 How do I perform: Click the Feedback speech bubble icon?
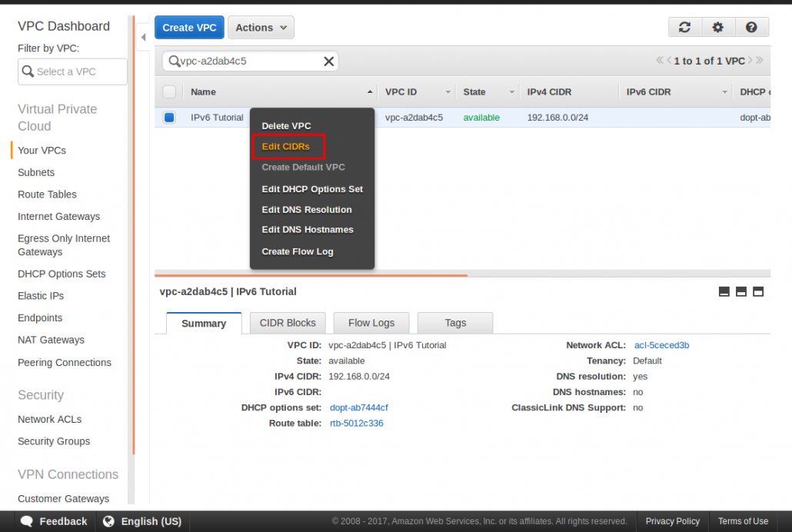coord(27,521)
